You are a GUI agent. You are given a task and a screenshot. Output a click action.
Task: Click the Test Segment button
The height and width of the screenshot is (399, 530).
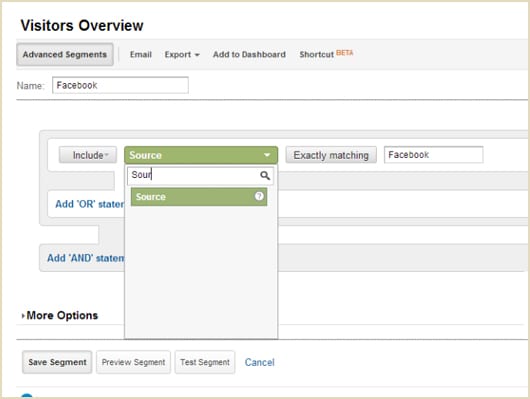coord(205,362)
